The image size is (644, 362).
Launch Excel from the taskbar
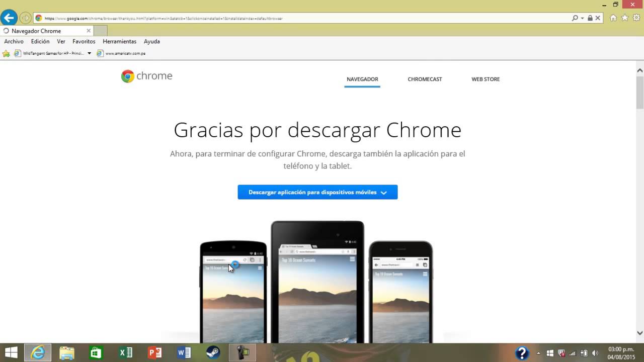pyautogui.click(x=125, y=352)
